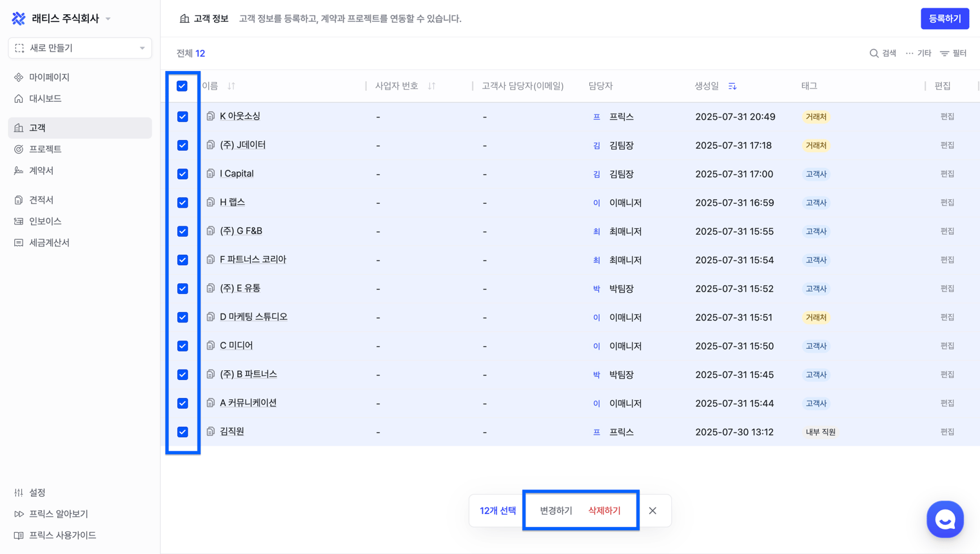Screen dimensions: 980x554
Task: Click the 프릭스 사용가이드 book icon
Action: coord(19,535)
